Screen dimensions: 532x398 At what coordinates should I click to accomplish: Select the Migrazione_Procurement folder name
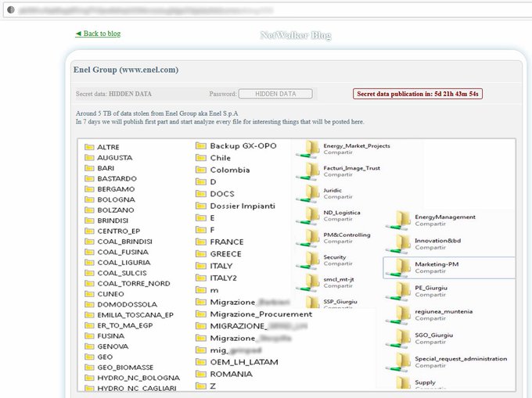pyautogui.click(x=261, y=314)
